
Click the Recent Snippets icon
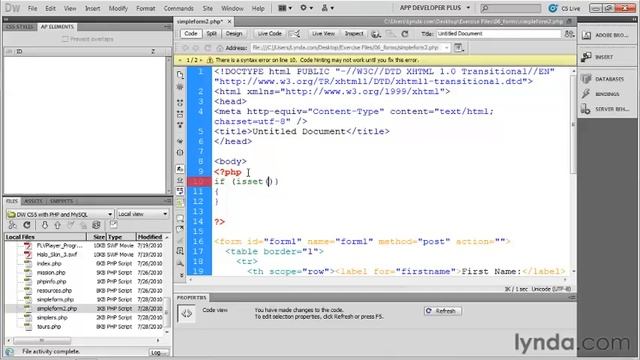click(x=180, y=251)
